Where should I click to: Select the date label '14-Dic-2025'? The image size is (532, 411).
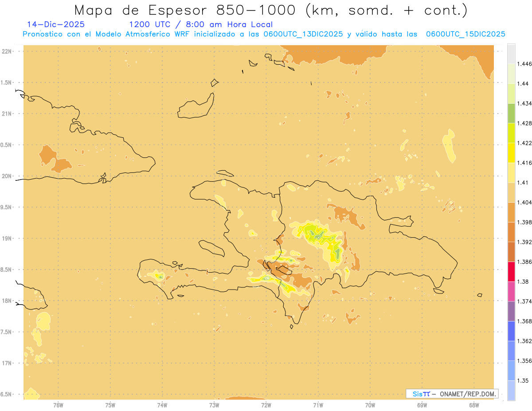click(x=56, y=24)
